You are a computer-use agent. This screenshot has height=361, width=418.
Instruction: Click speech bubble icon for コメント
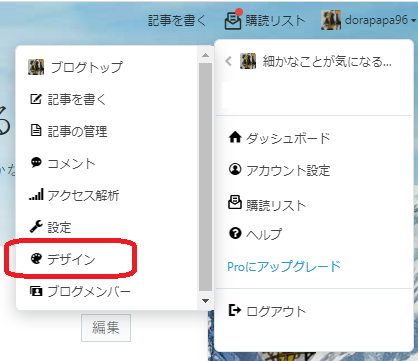click(36, 162)
